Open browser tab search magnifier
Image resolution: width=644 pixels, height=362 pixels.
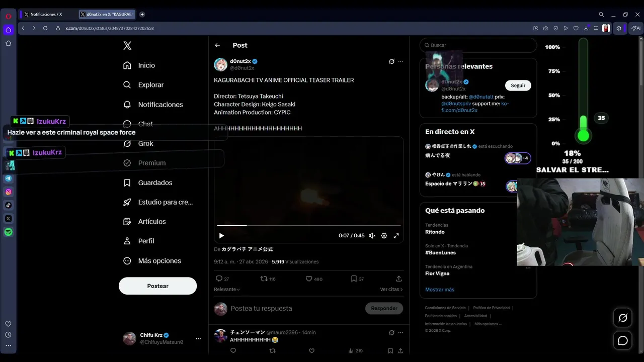[x=601, y=15]
